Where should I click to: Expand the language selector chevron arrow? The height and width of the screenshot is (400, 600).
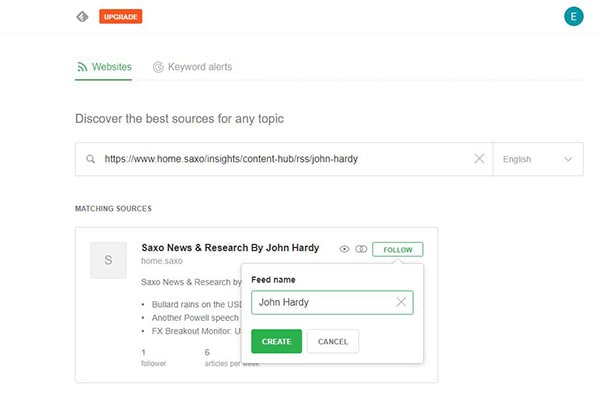click(x=569, y=159)
